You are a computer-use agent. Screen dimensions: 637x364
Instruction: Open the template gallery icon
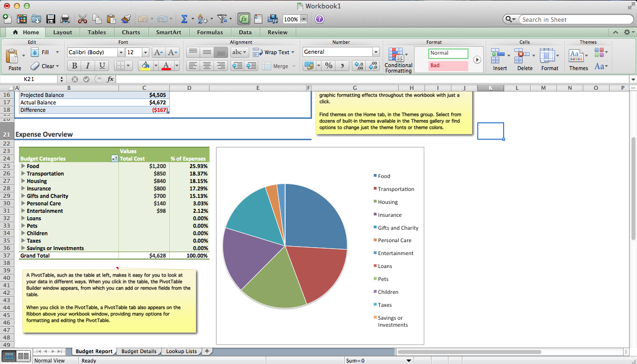pos(22,19)
